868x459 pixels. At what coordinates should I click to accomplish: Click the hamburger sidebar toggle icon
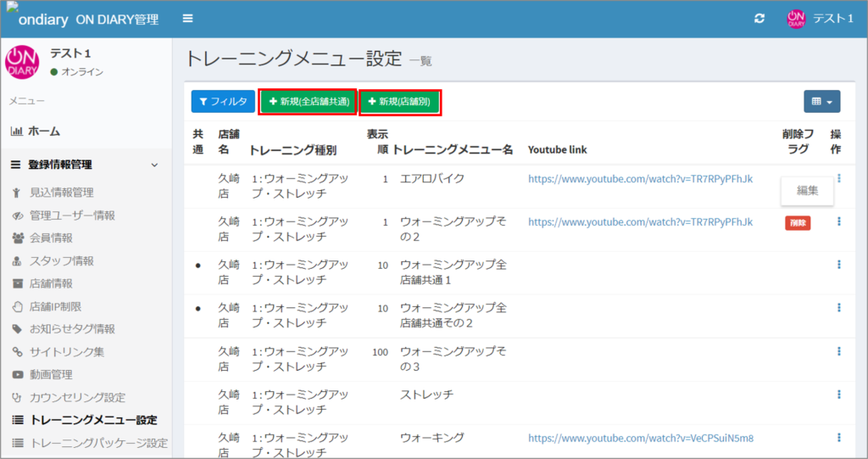(x=187, y=19)
